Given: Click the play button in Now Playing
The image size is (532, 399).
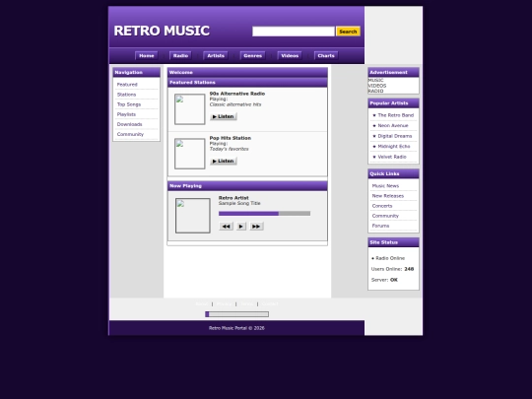Looking at the screenshot, I should tap(241, 227).
